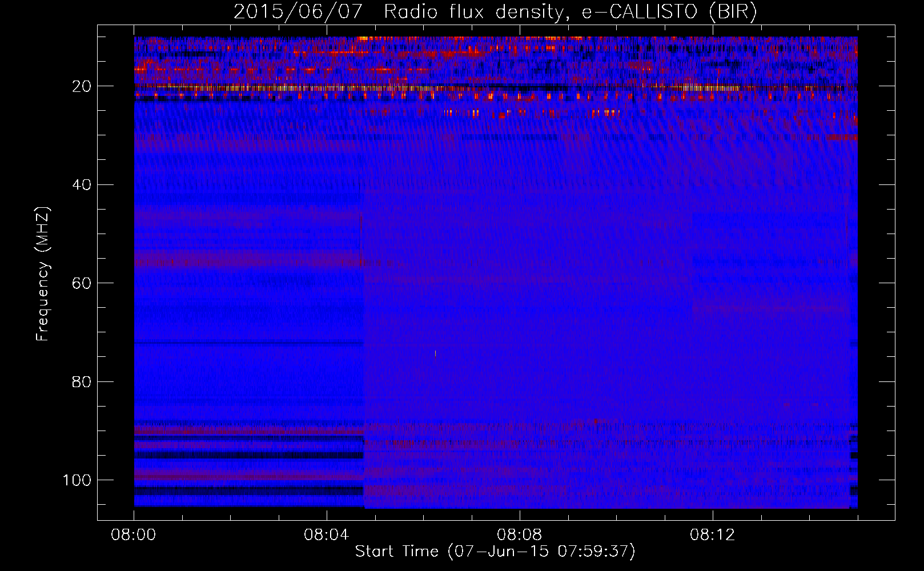Click the 'Start Time (07-Jun-15 07:59:37)' label
Viewport: 924px width, 571px height.
495,552
